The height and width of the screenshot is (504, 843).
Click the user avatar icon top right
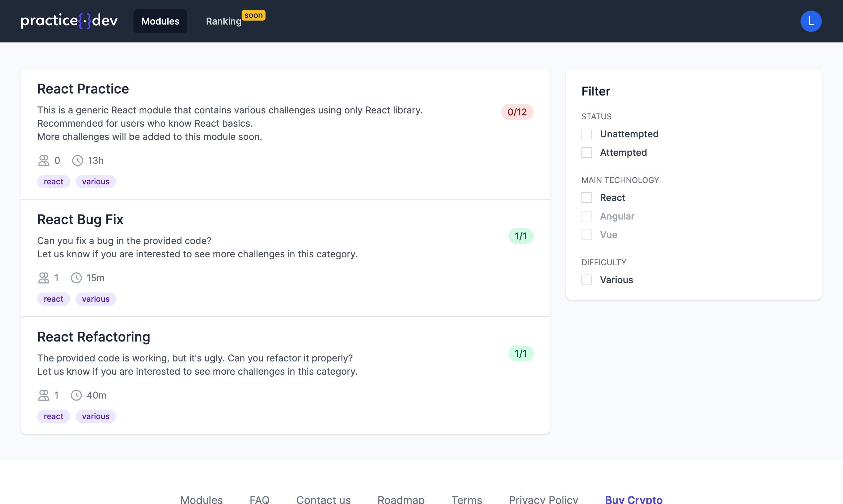tap(812, 21)
